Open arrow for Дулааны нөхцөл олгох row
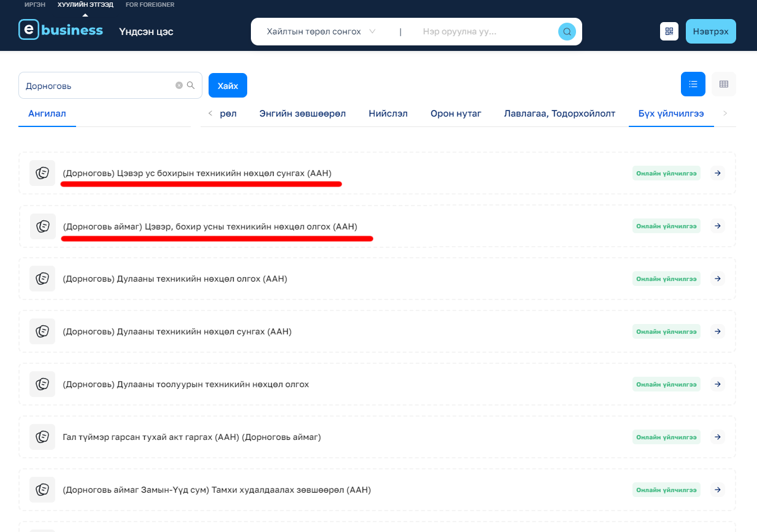The width and height of the screenshot is (757, 532). click(x=718, y=279)
